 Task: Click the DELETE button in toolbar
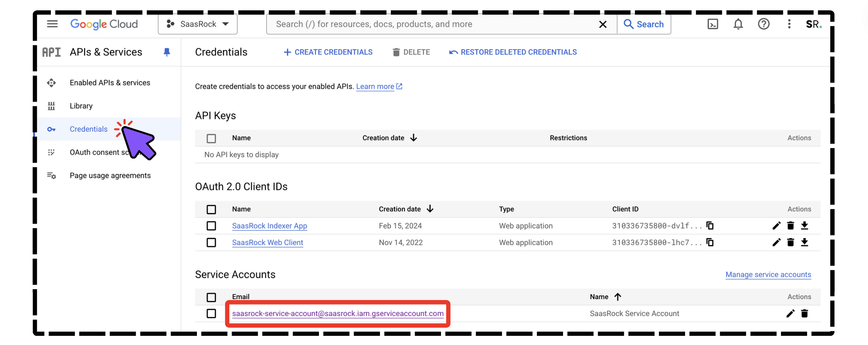411,52
